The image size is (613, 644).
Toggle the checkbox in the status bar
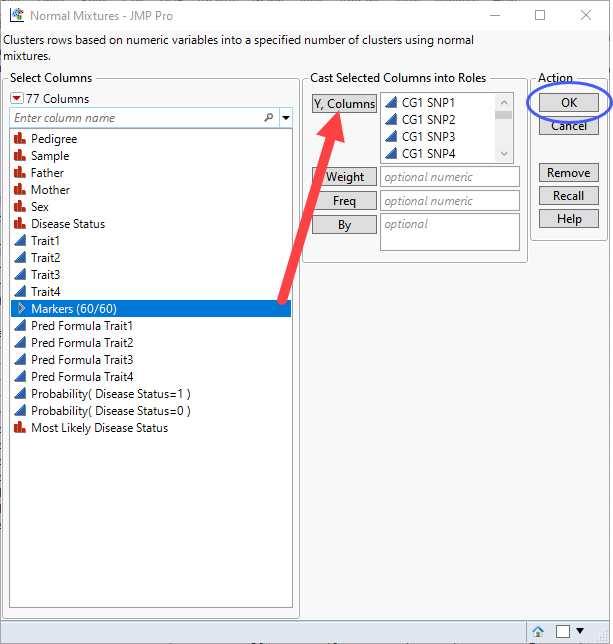point(562,631)
